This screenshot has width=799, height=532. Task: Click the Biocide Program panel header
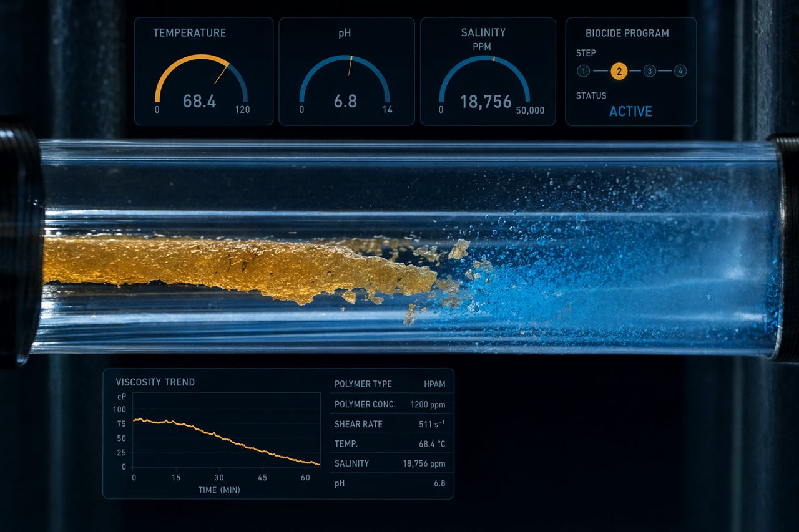click(627, 33)
